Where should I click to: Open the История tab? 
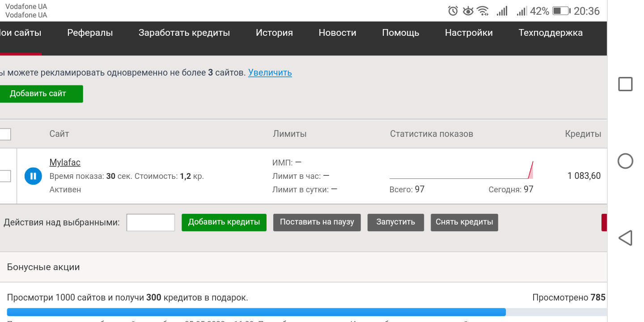click(x=274, y=33)
